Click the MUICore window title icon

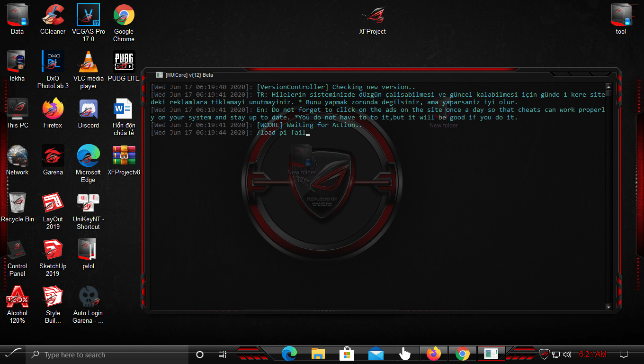click(160, 75)
